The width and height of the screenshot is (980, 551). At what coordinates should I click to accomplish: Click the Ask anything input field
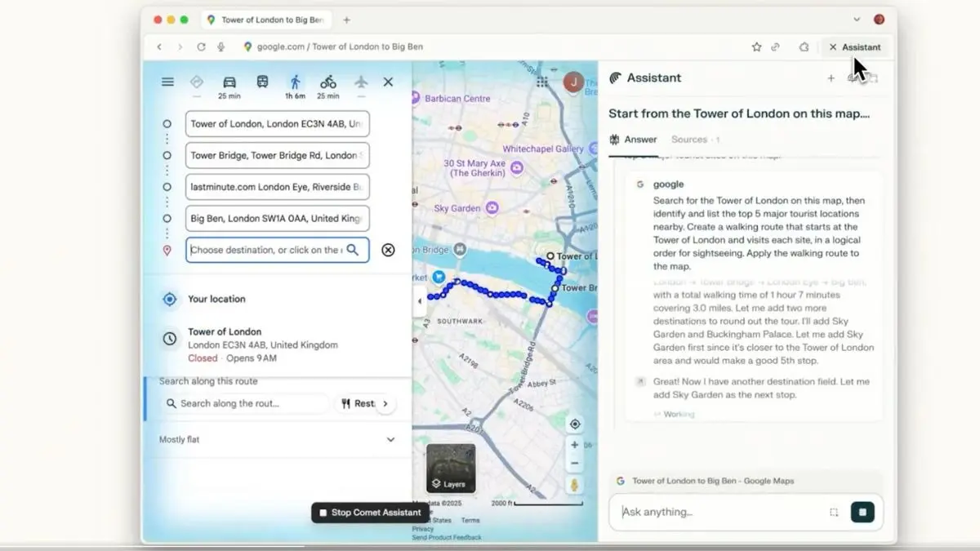tap(719, 512)
